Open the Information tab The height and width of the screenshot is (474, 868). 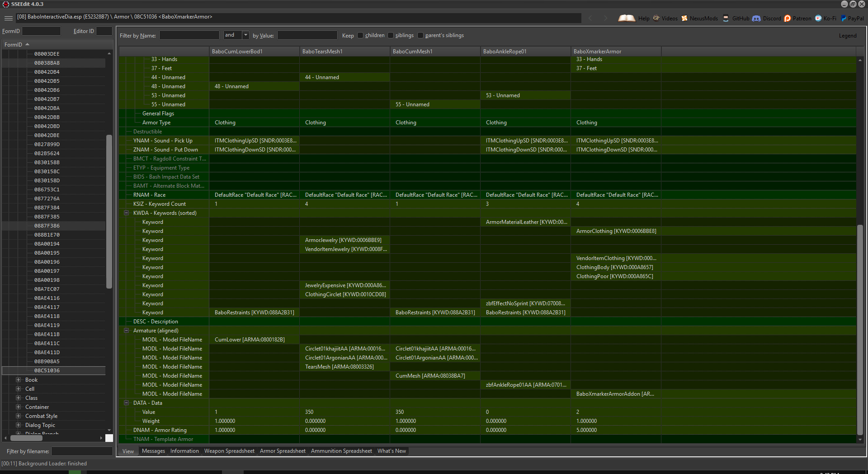point(184,451)
